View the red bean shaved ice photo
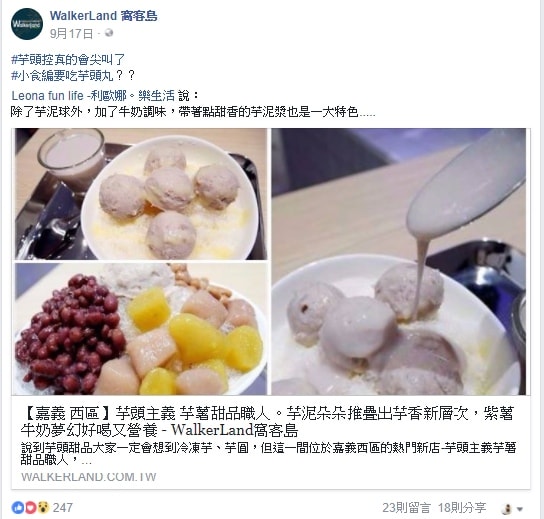This screenshot has height=519, width=544. pos(141,329)
